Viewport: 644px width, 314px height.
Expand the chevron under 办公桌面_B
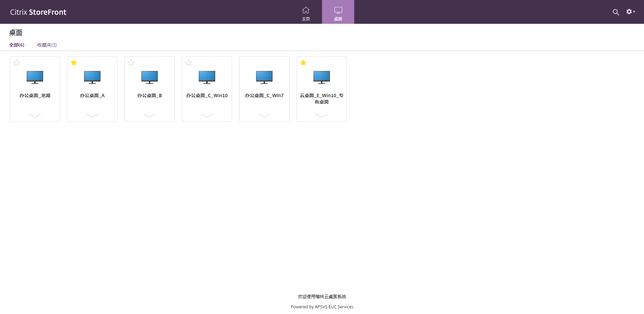(x=149, y=116)
